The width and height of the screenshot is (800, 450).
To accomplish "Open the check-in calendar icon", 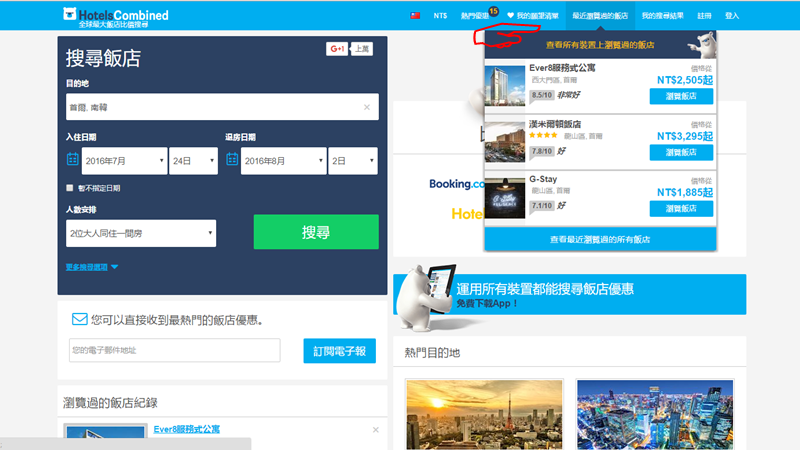I will click(x=72, y=159).
